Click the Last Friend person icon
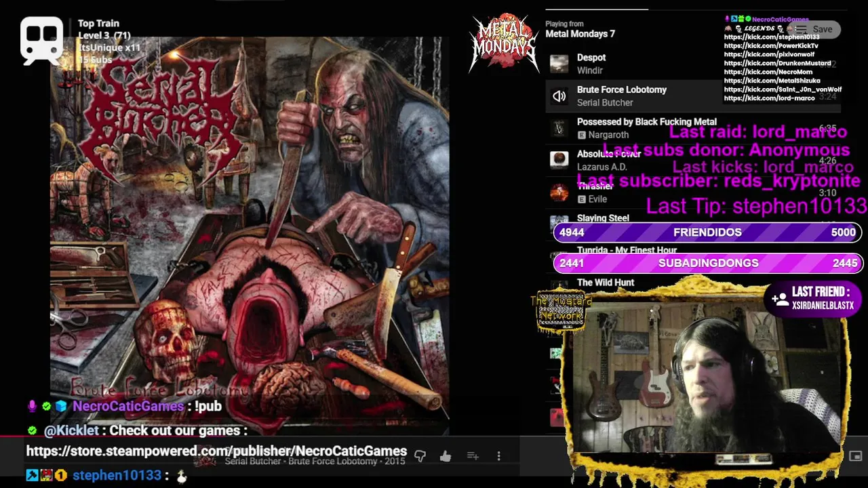This screenshot has height=488, width=868. [x=779, y=298]
